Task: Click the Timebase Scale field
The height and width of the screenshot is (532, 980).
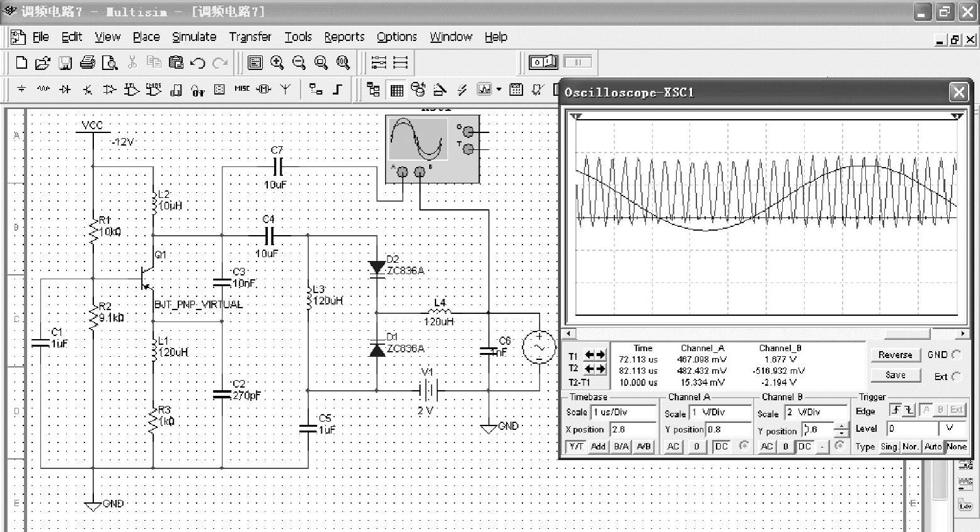Action: (623, 412)
